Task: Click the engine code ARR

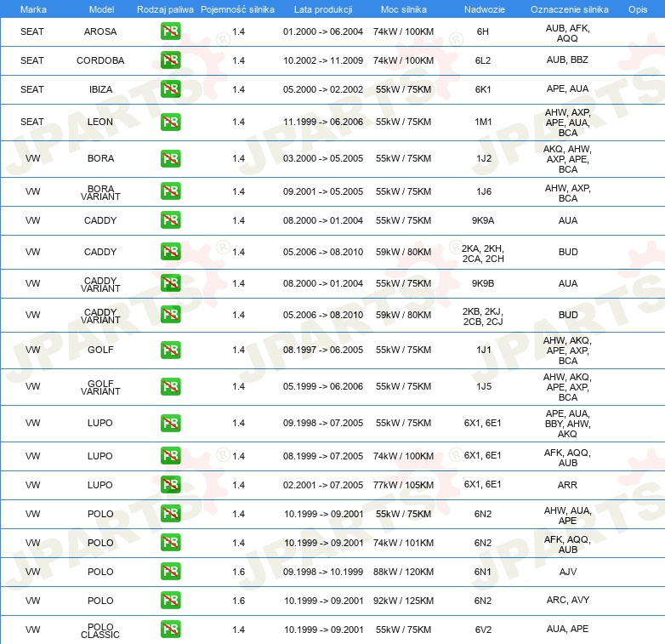Action: pos(567,484)
